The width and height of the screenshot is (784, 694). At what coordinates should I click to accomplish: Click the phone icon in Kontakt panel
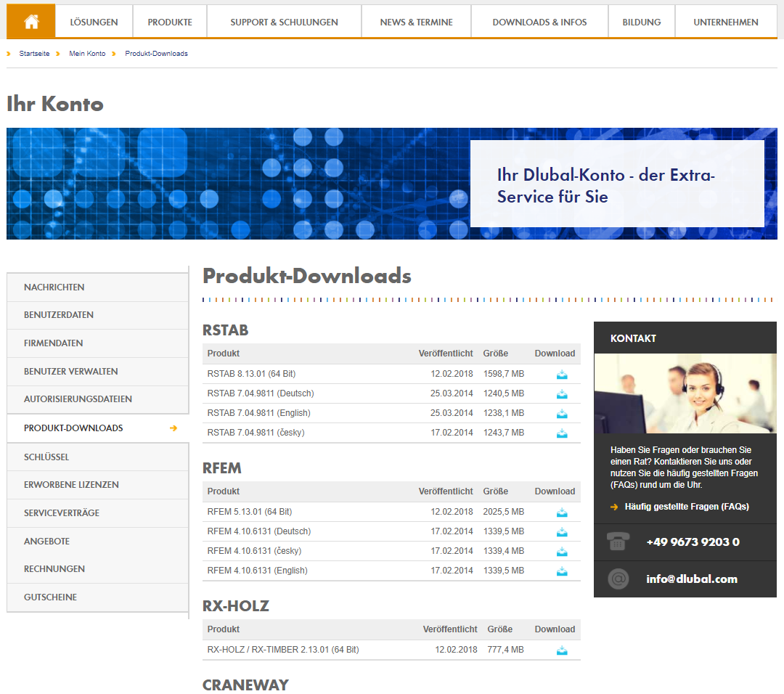click(x=618, y=542)
